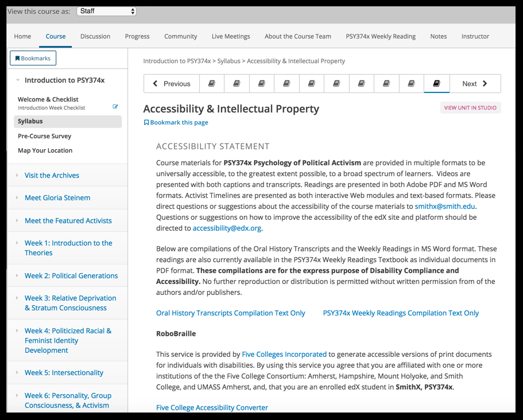This screenshot has height=420, width=523.
Task: Open the Instructor tab
Action: click(x=475, y=36)
